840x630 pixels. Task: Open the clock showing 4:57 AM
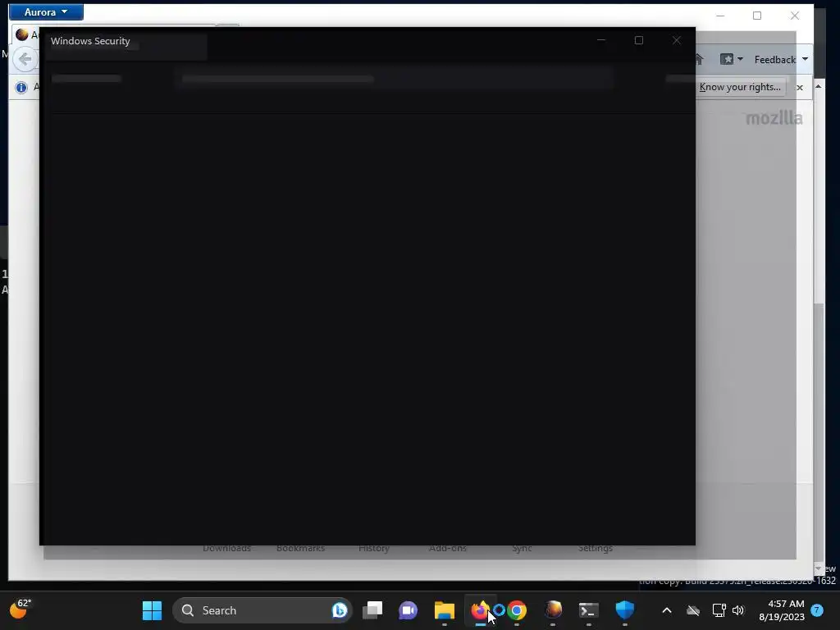pyautogui.click(x=782, y=610)
